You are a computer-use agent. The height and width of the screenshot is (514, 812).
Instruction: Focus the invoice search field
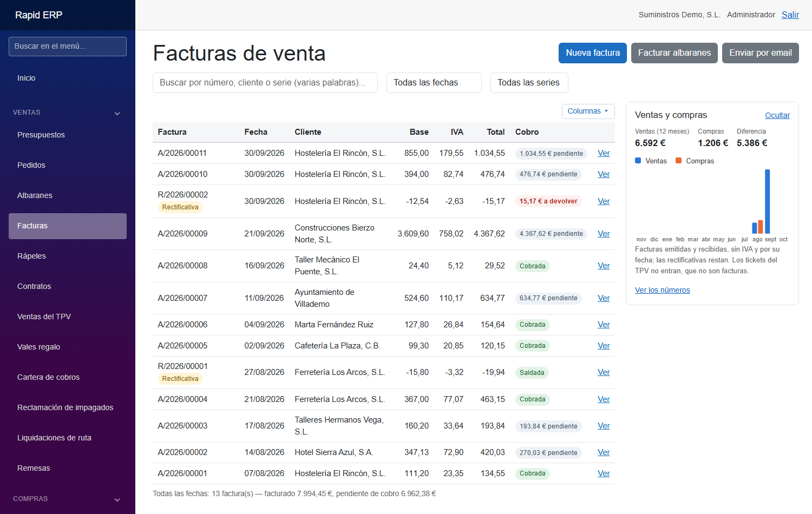(x=265, y=83)
